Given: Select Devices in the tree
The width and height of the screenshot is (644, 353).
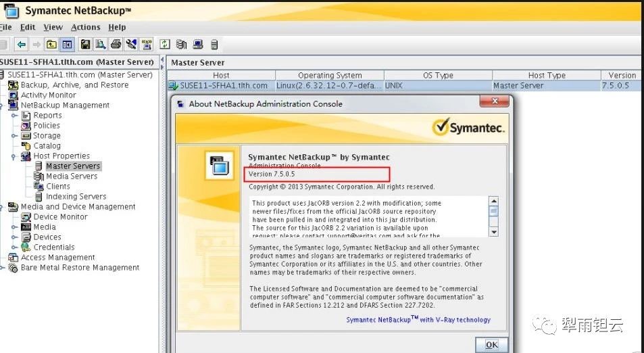Looking at the screenshot, I should [x=47, y=237].
